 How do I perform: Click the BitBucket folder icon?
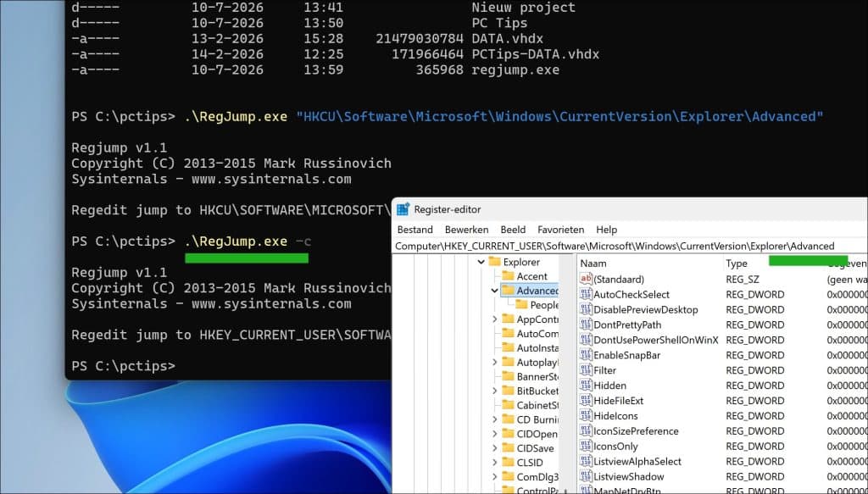point(509,391)
